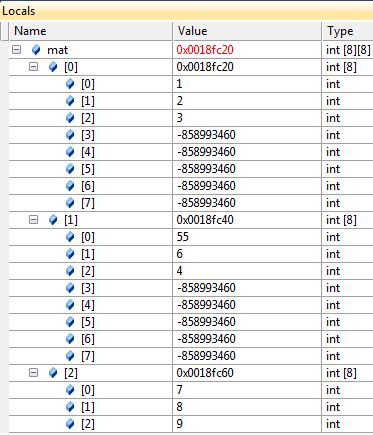373x435 pixels.
Task: Click the cube icon of element with value 1
Action: click(70, 84)
